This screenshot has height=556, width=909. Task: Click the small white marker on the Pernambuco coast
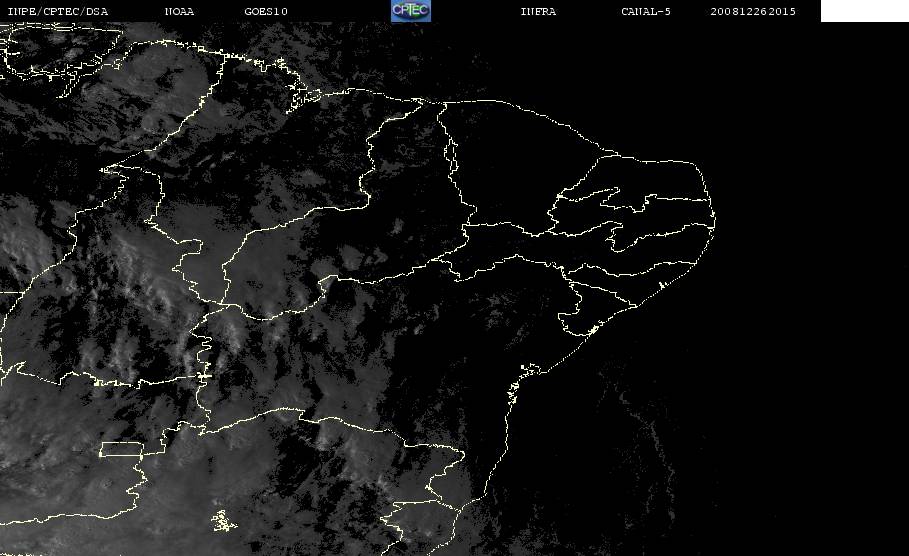tap(661, 285)
